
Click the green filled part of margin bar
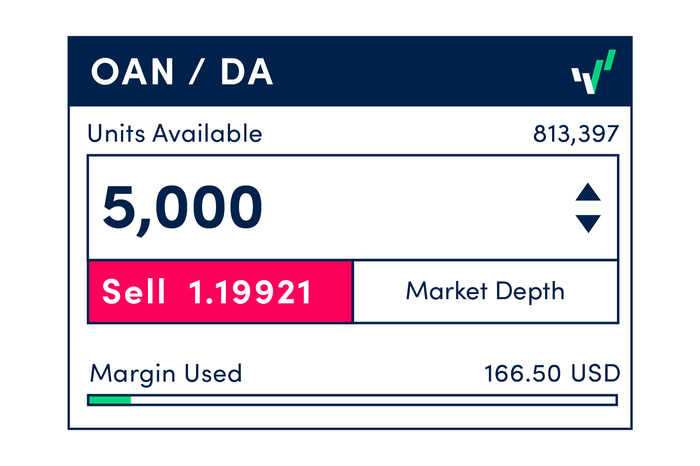click(x=110, y=400)
